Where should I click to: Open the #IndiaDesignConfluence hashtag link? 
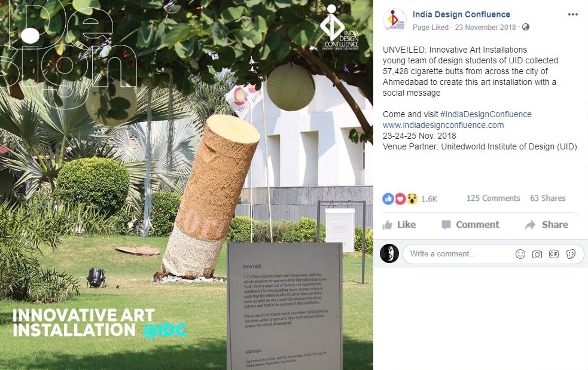click(486, 114)
